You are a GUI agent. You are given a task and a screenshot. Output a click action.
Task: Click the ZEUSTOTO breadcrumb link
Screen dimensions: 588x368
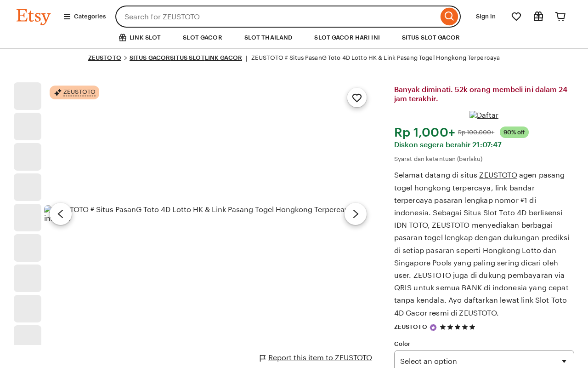[105, 58]
